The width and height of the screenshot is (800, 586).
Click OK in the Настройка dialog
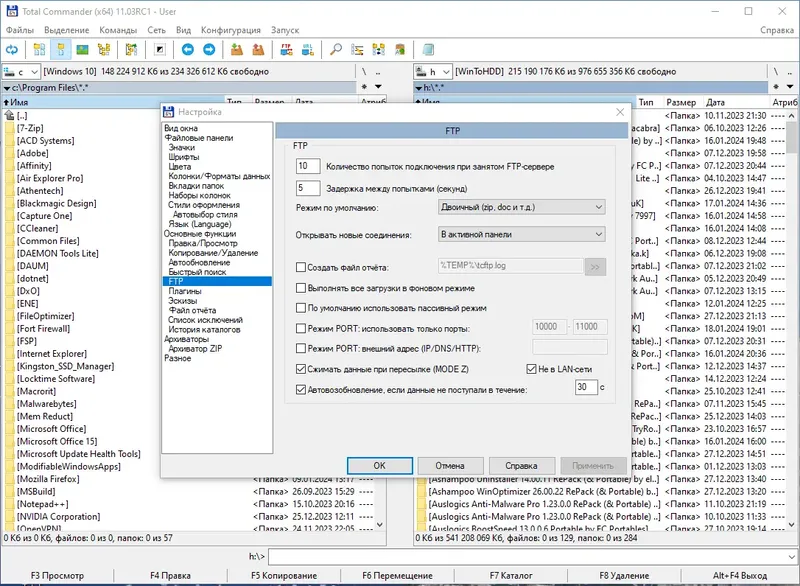point(380,466)
